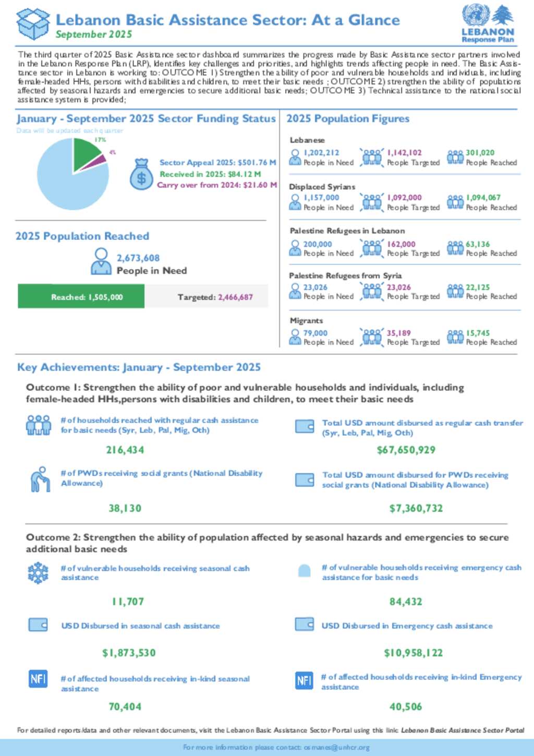
Task: Click the dollar money bag icon
Action: coord(141,174)
